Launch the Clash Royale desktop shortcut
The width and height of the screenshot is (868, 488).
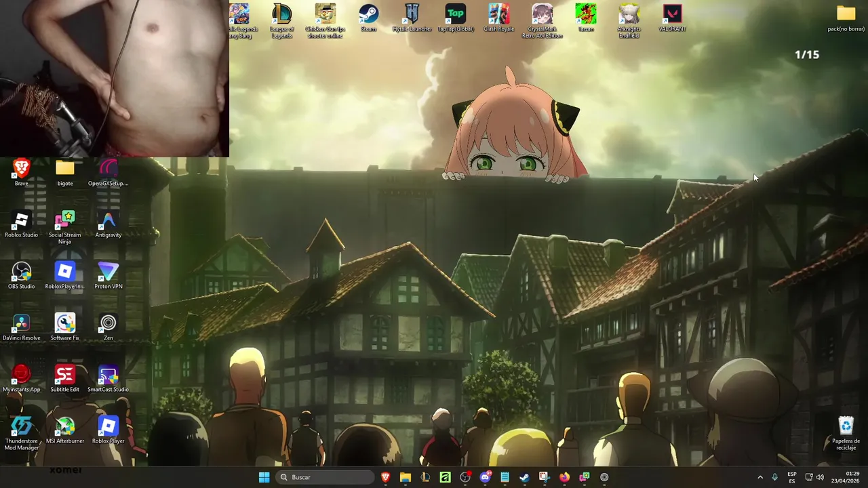coord(498,18)
